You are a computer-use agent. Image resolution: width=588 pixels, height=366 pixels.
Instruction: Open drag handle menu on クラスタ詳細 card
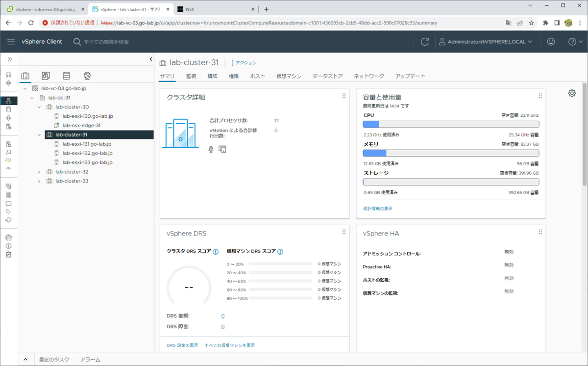[x=344, y=96]
